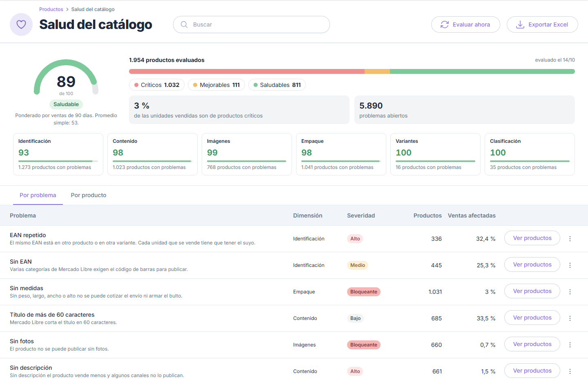Click the heart catalog health icon
This screenshot has height=382, width=588.
[x=21, y=24]
